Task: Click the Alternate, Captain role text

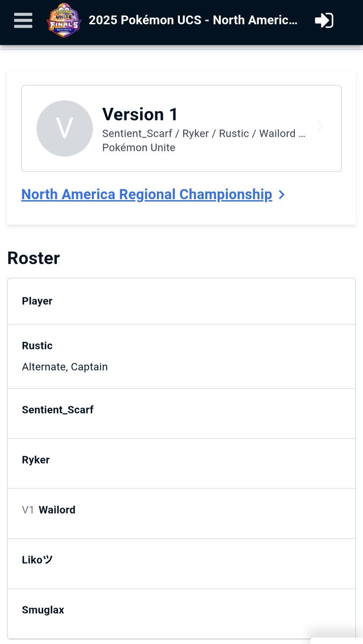Action: click(65, 367)
